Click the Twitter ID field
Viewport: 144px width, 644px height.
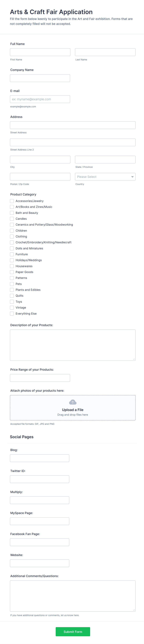[40, 479]
